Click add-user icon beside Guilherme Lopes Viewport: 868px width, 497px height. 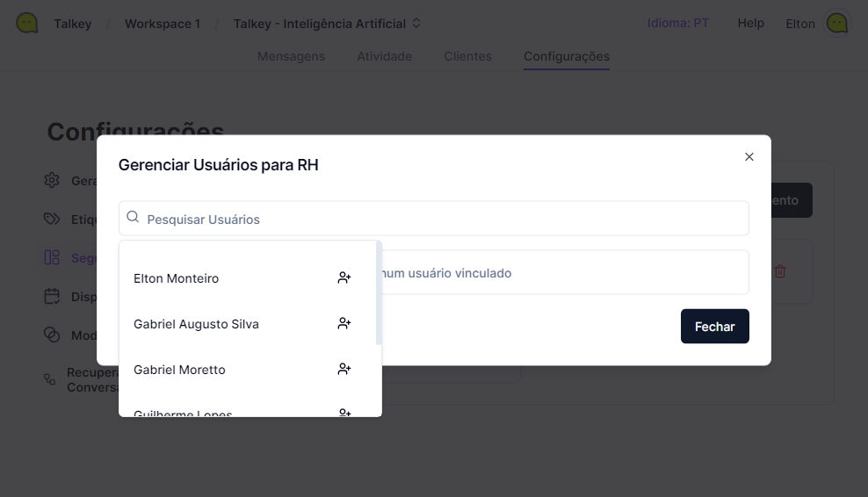344,412
